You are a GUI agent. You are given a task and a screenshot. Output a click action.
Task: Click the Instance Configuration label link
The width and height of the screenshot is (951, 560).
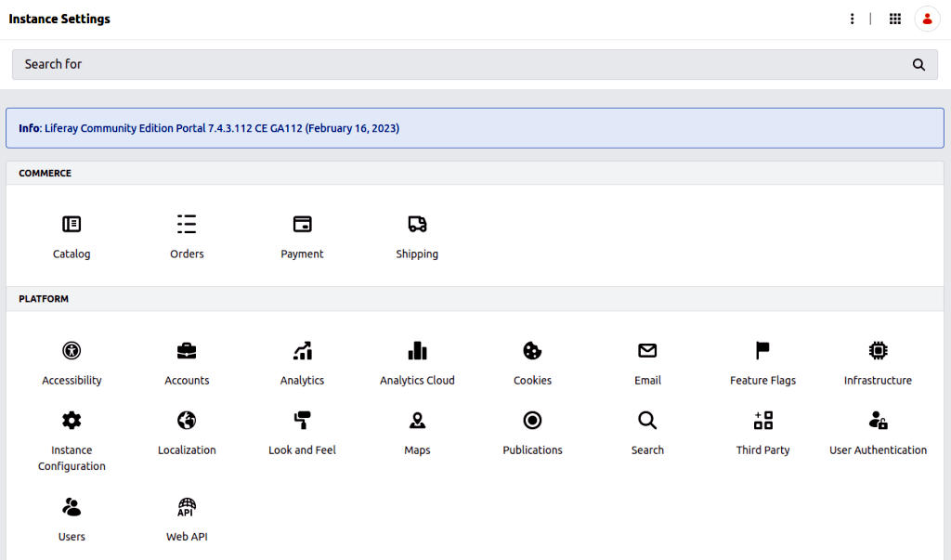[x=72, y=458]
